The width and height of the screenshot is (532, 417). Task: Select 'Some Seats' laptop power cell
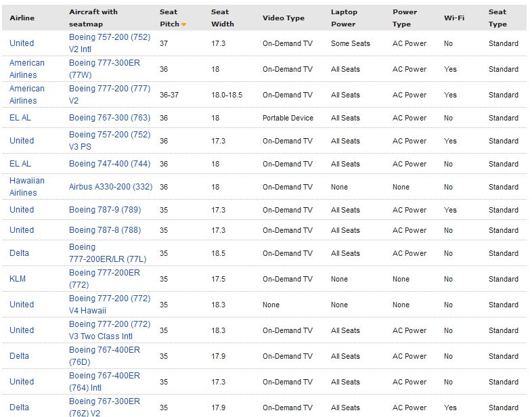tap(351, 43)
